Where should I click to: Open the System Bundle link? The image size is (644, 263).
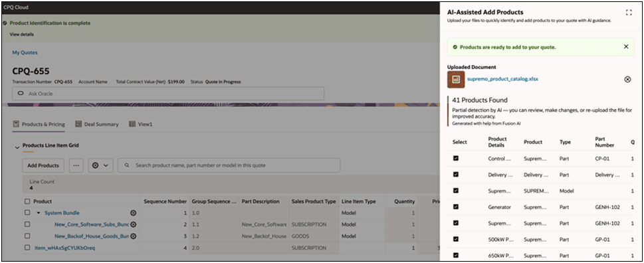[62, 213]
